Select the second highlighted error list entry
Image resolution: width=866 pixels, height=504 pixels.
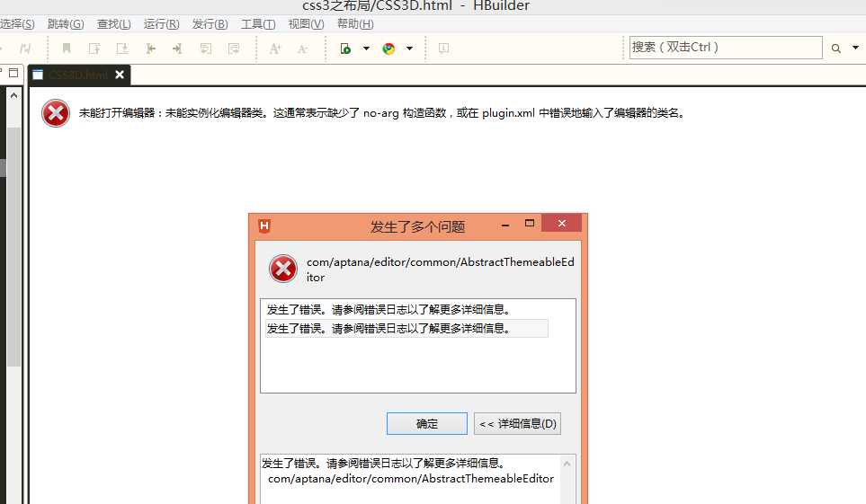click(407, 329)
